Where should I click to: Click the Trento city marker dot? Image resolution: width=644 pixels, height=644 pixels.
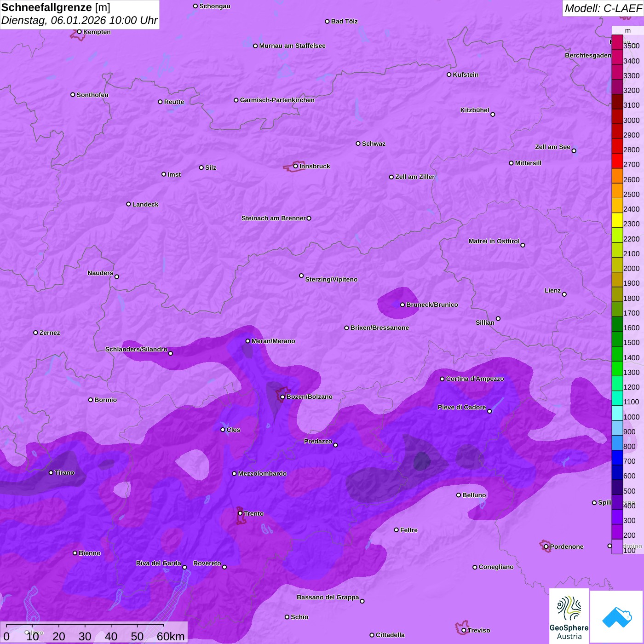240,513
